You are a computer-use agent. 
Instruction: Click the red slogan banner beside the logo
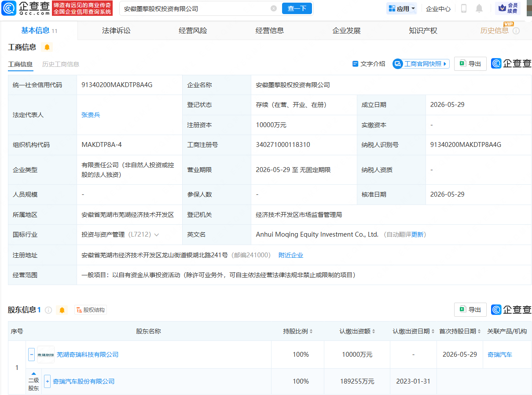(x=82, y=8)
